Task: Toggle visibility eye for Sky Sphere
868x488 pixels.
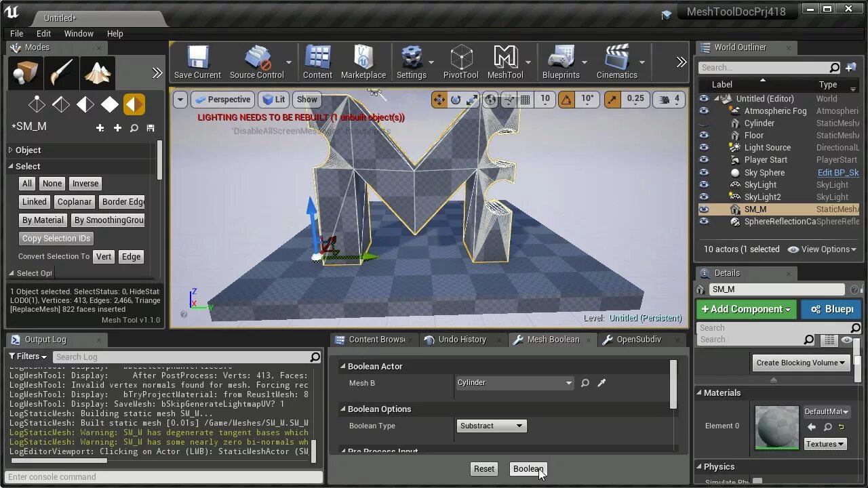Action: (704, 173)
